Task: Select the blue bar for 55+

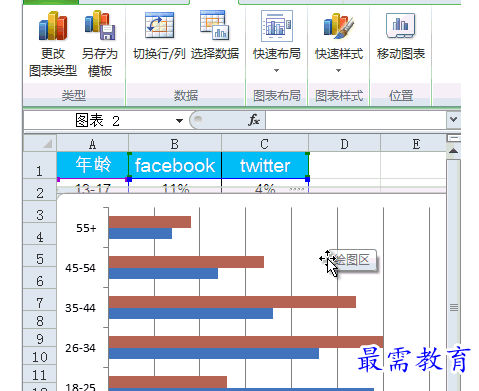Action: tap(140, 233)
